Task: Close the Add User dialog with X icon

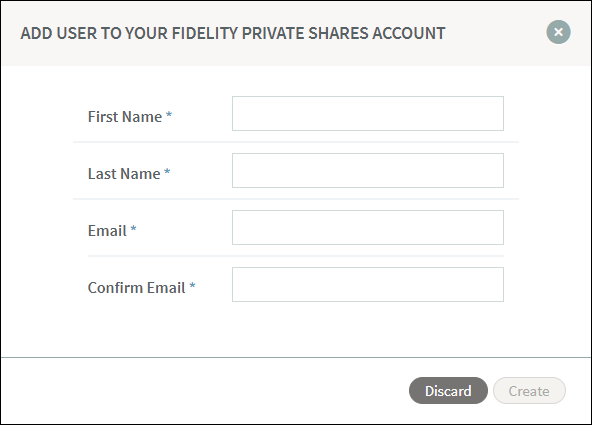Action: tap(558, 32)
